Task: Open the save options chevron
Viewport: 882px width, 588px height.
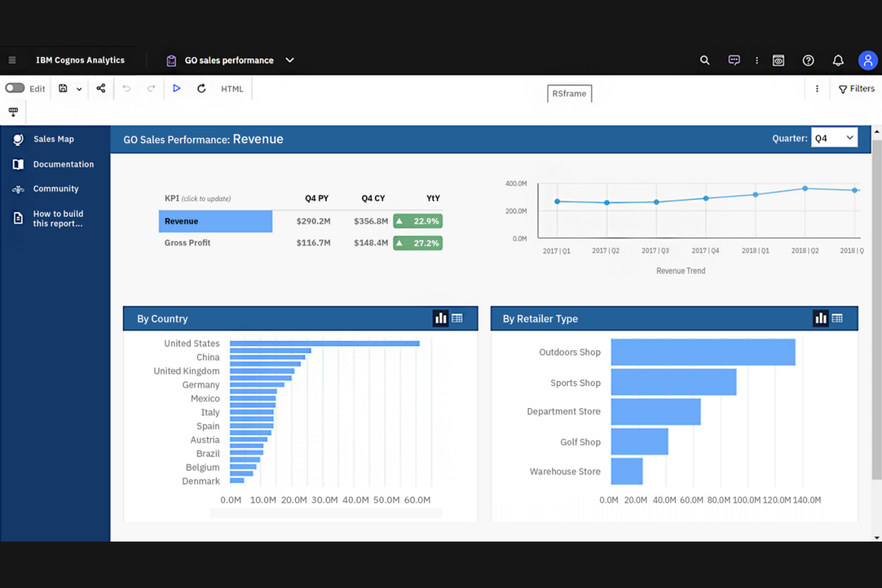Action: coord(78,88)
